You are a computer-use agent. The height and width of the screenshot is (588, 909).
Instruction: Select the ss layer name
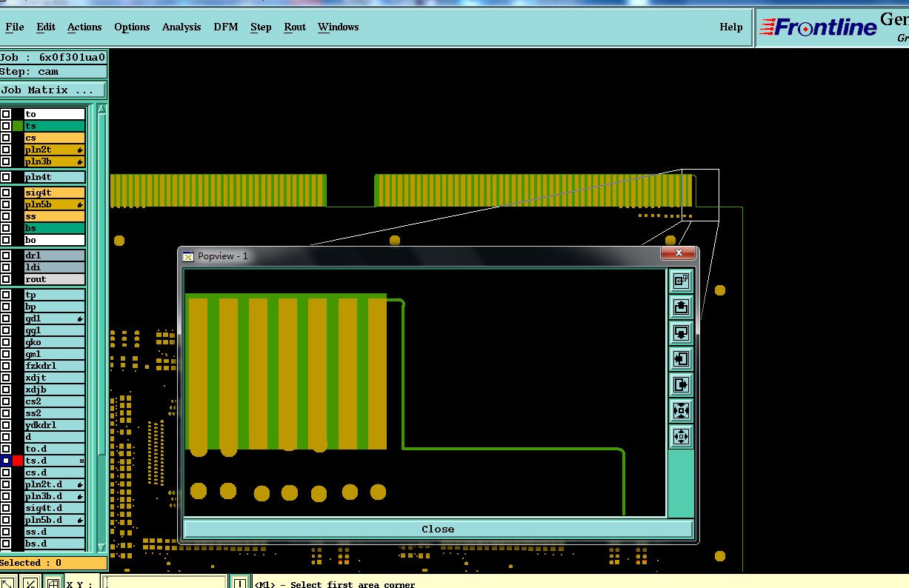tap(55, 216)
